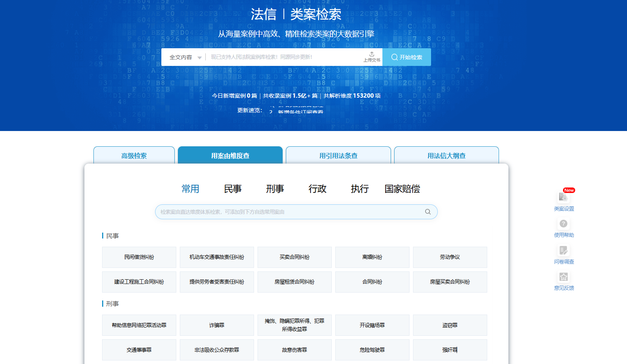This screenshot has width=627, height=364.
Task: Switch to the 用案由维度查 tab
Action: 230,155
